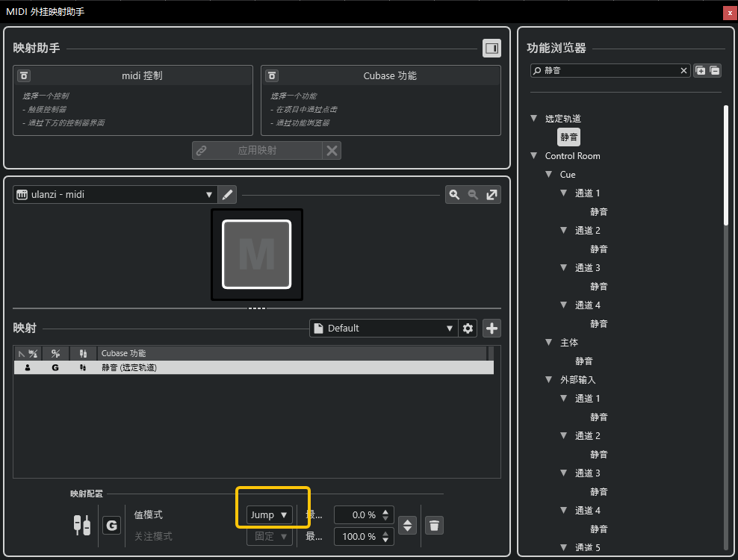The height and width of the screenshot is (560, 738).
Task: Click the faders icon in 映射配置
Action: coord(82,525)
